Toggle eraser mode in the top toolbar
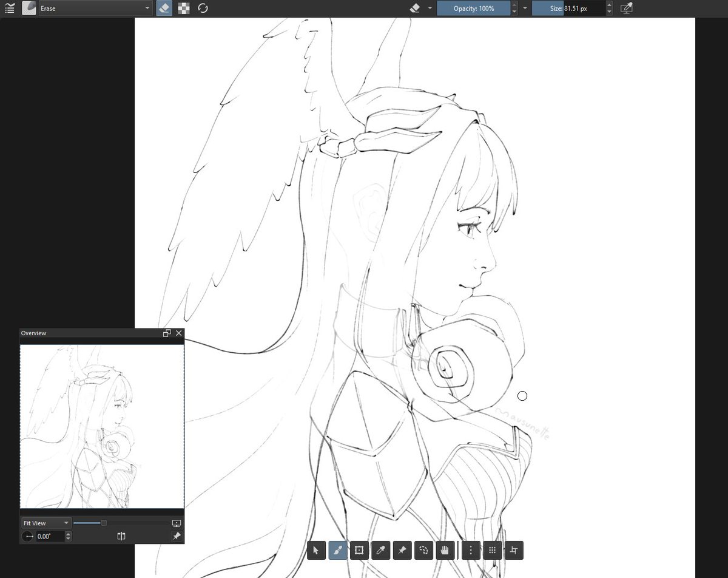 (x=164, y=8)
